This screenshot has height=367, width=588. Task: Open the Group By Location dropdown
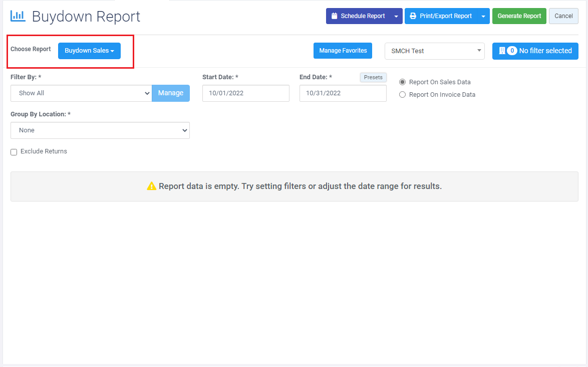100,130
